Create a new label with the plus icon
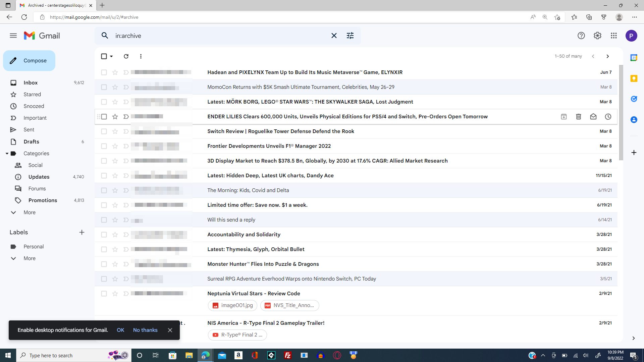 click(82, 232)
